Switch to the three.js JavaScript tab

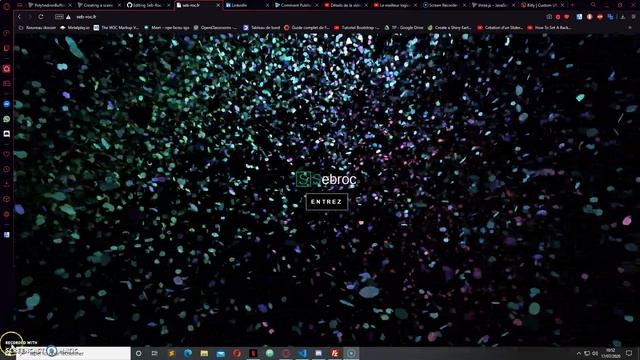pyautogui.click(x=492, y=5)
